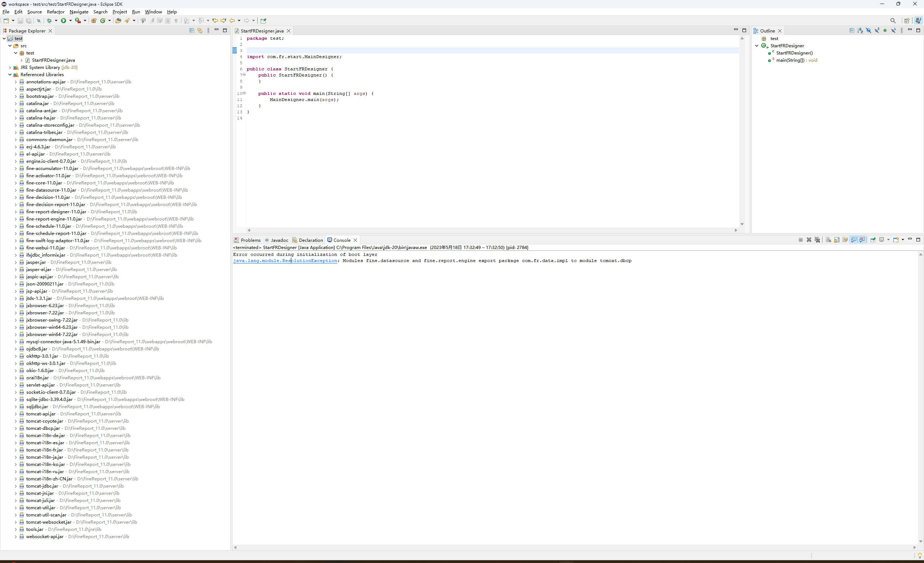924x563 pixels.
Task: Click the Next Edit Location arrow
Action: point(223,21)
